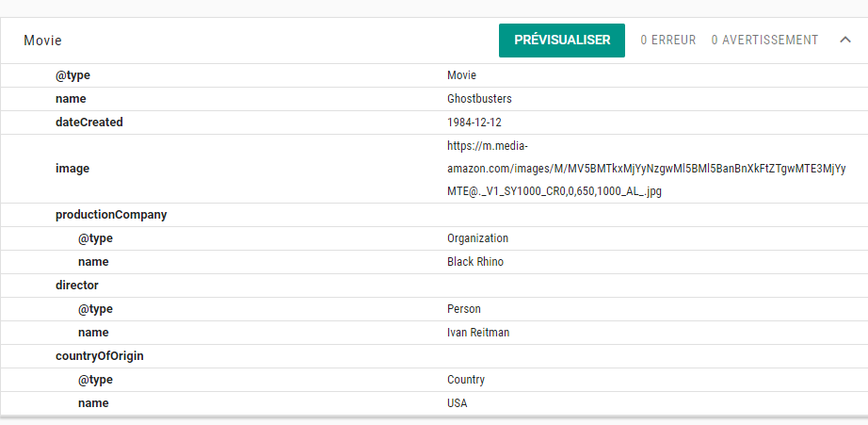
Task: Click the productionCompany property row
Action: coord(110,215)
